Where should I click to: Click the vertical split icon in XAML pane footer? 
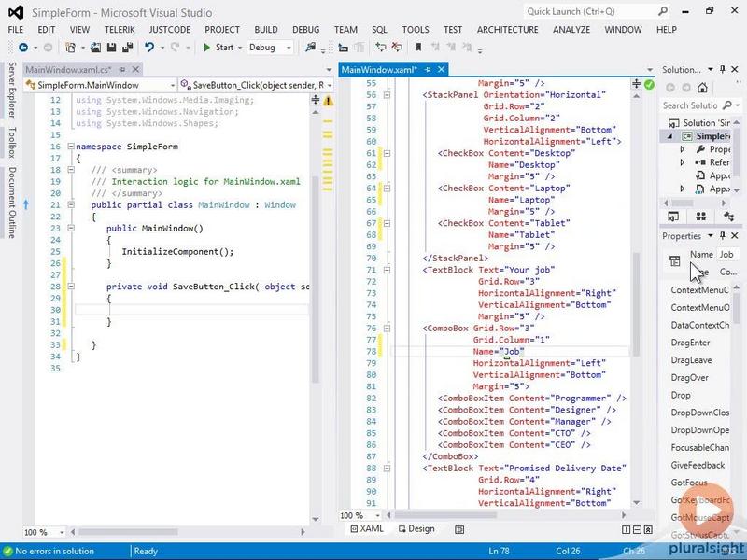pos(627,529)
